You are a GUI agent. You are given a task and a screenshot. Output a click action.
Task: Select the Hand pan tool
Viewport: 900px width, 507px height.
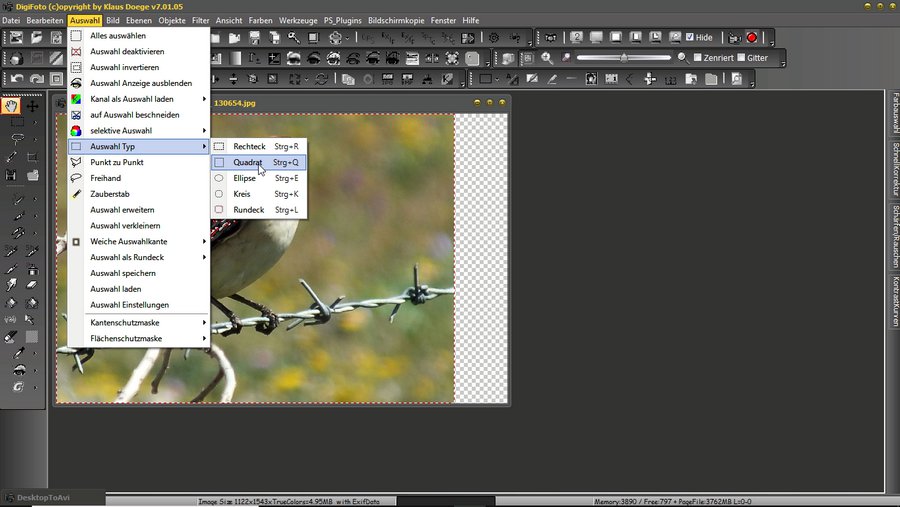(x=12, y=106)
